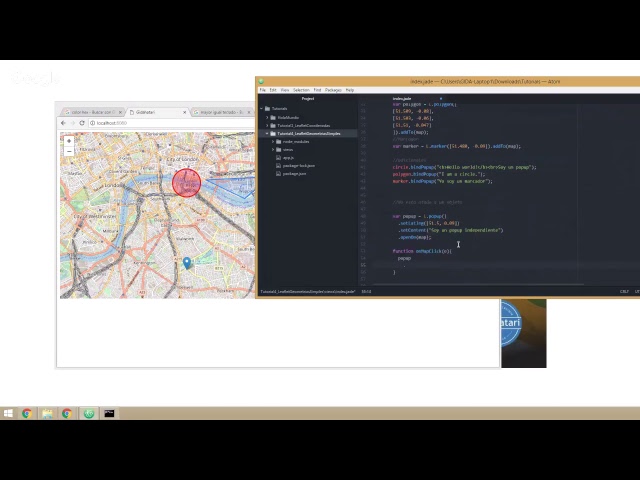640x480 pixels.
Task: Click the CRLF line ending indicator
Action: [624, 291]
